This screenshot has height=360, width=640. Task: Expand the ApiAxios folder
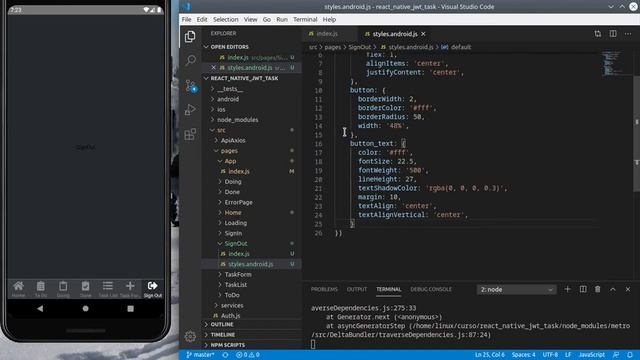click(233, 140)
